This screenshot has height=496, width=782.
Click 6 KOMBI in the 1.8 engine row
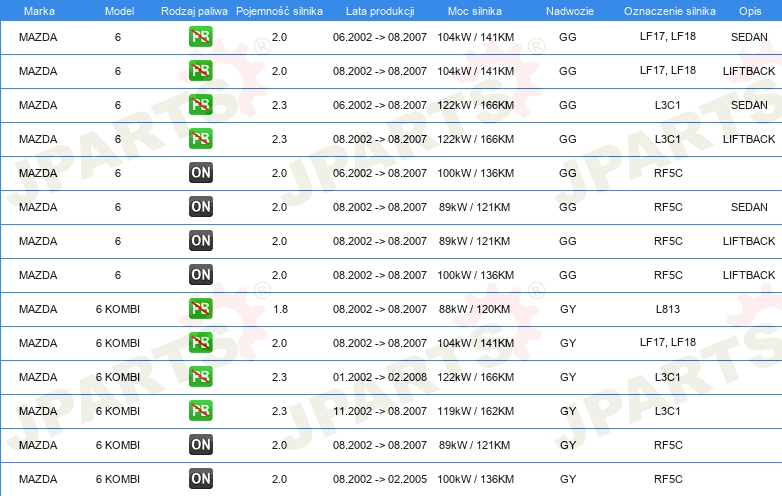point(118,309)
